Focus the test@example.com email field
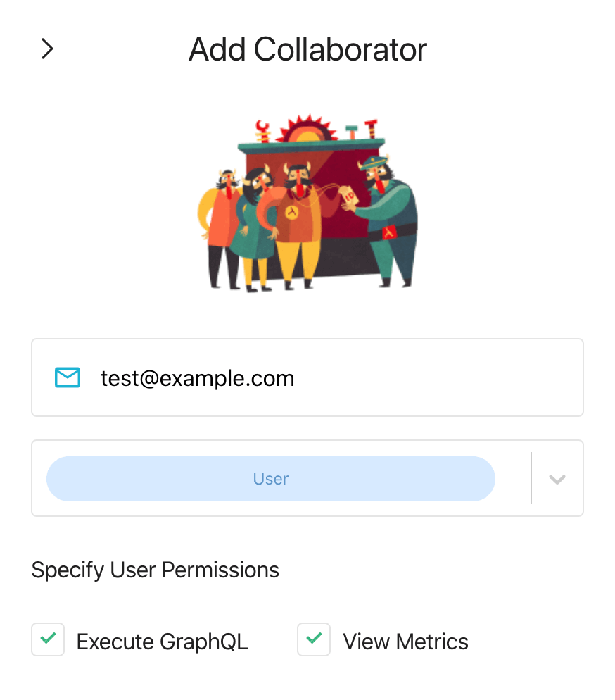This screenshot has width=615, height=700. pos(307,377)
